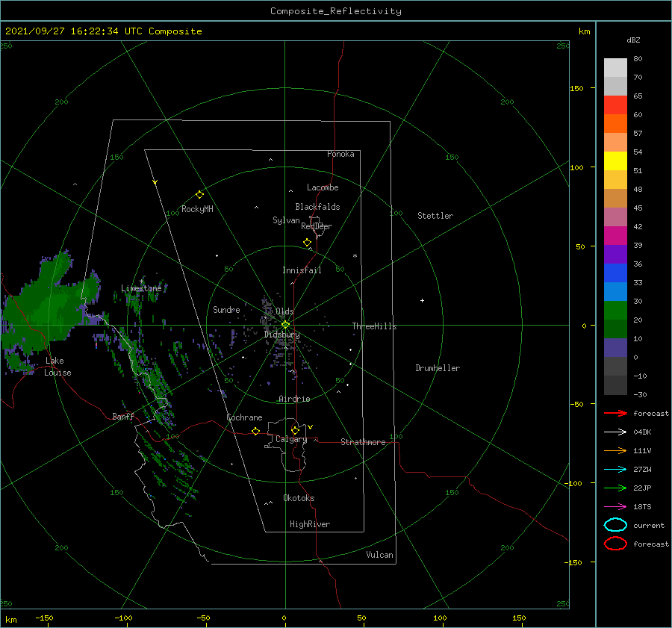Click the RockyMH label
672x628 pixels.
[197, 209]
